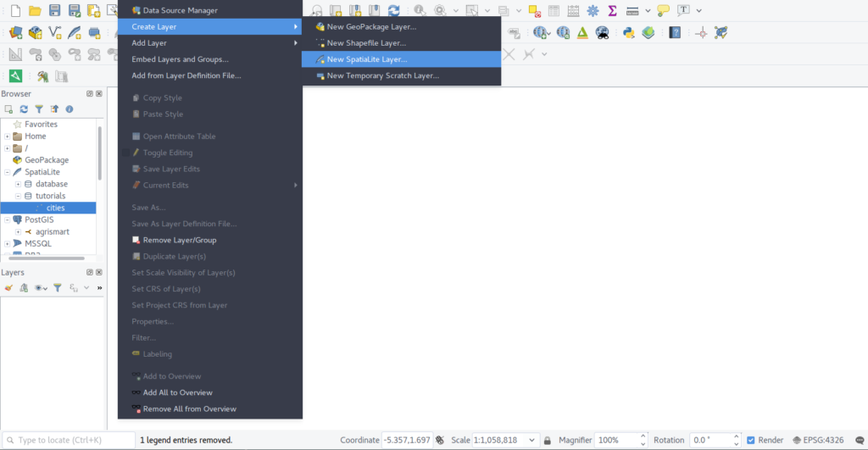
Task: Open the Add Layer submenu
Action: click(210, 42)
